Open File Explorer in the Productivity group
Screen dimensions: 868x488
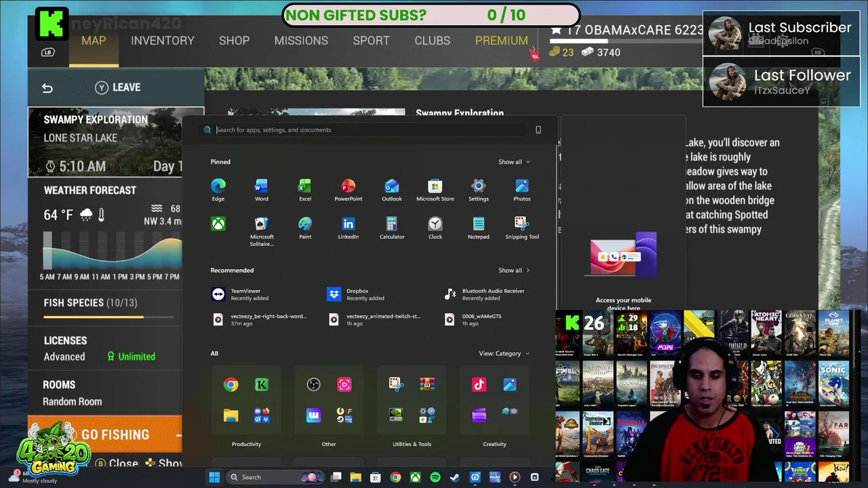pos(231,415)
